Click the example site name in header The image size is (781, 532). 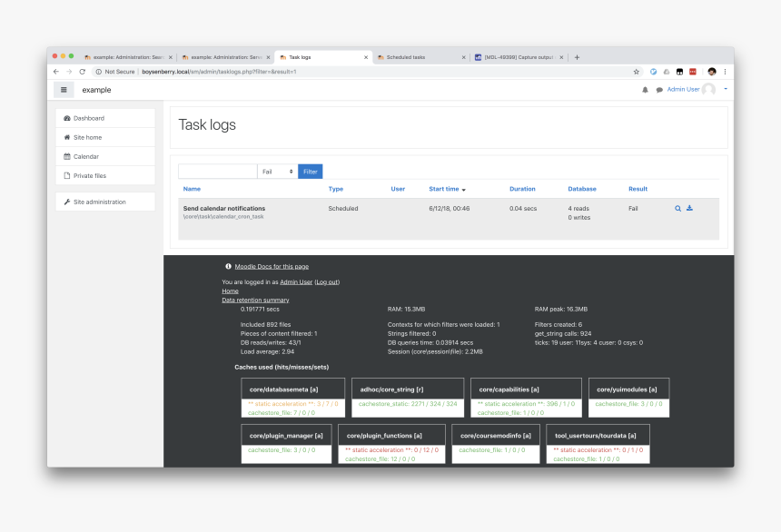coord(96,90)
